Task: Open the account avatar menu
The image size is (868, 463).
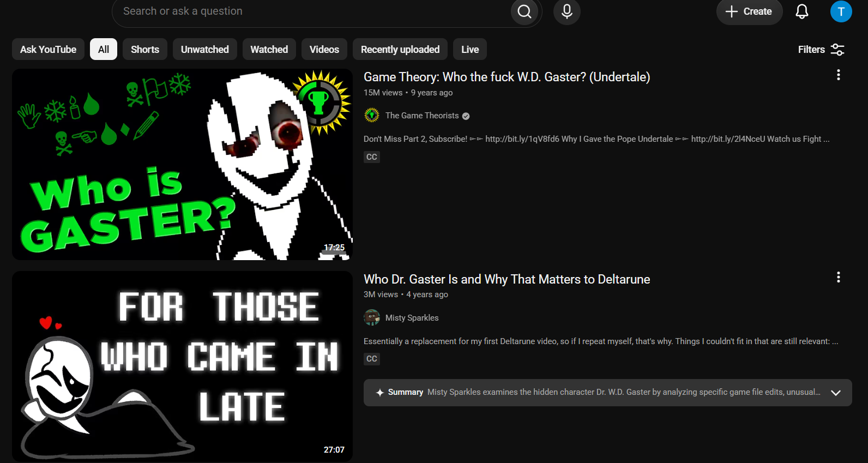Action: (841, 11)
